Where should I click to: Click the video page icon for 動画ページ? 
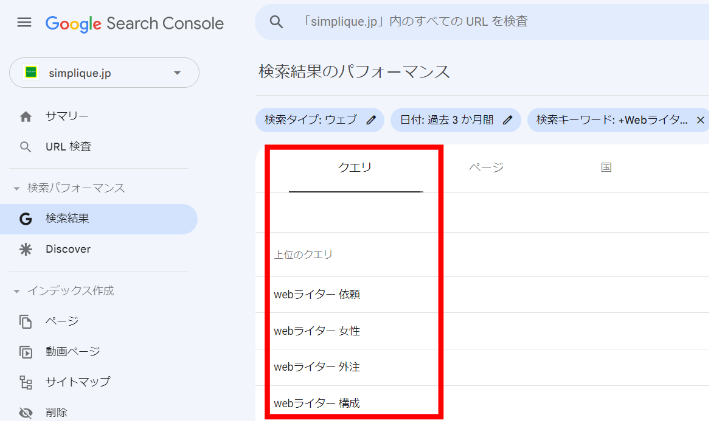(x=26, y=352)
